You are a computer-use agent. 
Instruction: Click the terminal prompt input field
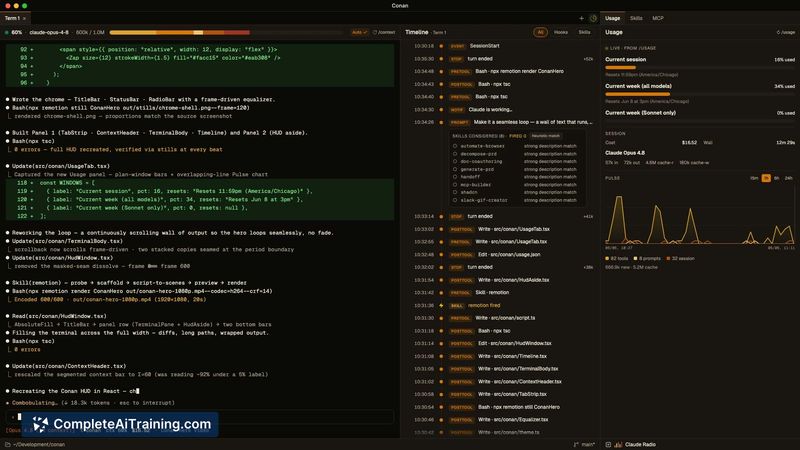click(200, 417)
